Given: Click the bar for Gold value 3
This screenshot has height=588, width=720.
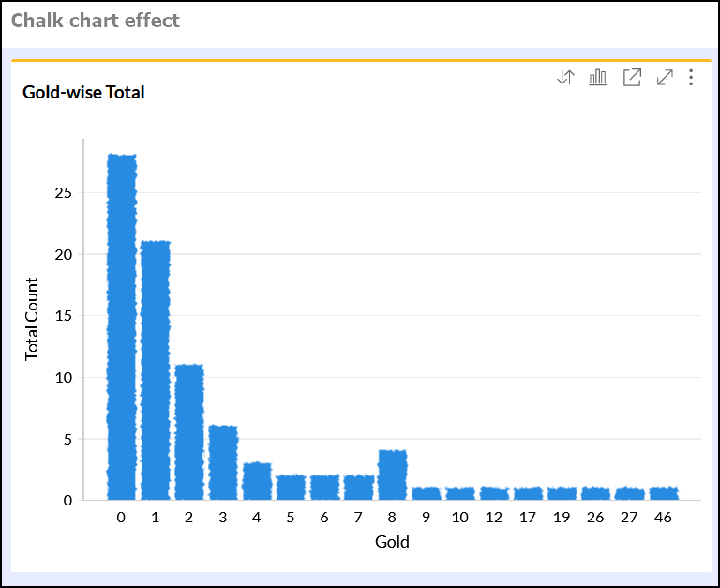Looking at the screenshot, I should point(223,462).
